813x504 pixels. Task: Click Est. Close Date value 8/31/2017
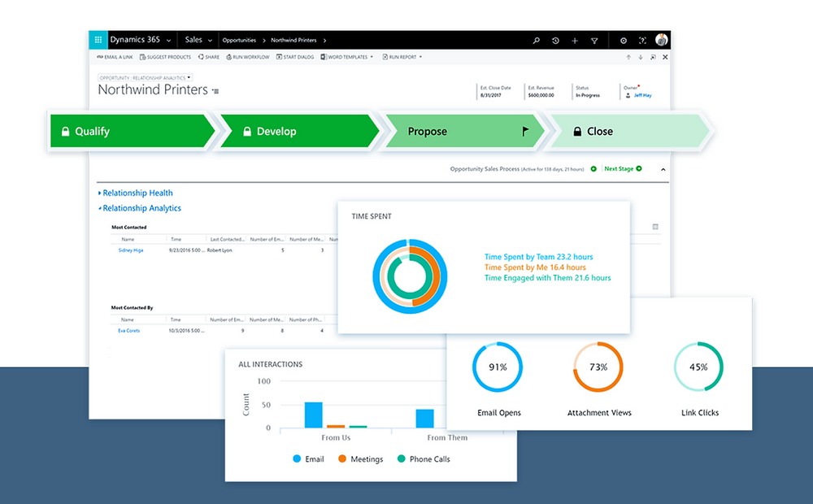tap(490, 95)
